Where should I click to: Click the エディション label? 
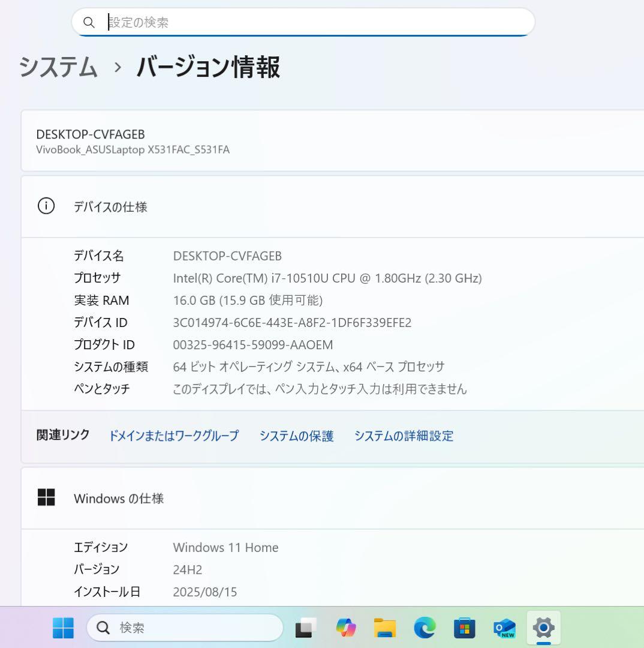pos(101,548)
